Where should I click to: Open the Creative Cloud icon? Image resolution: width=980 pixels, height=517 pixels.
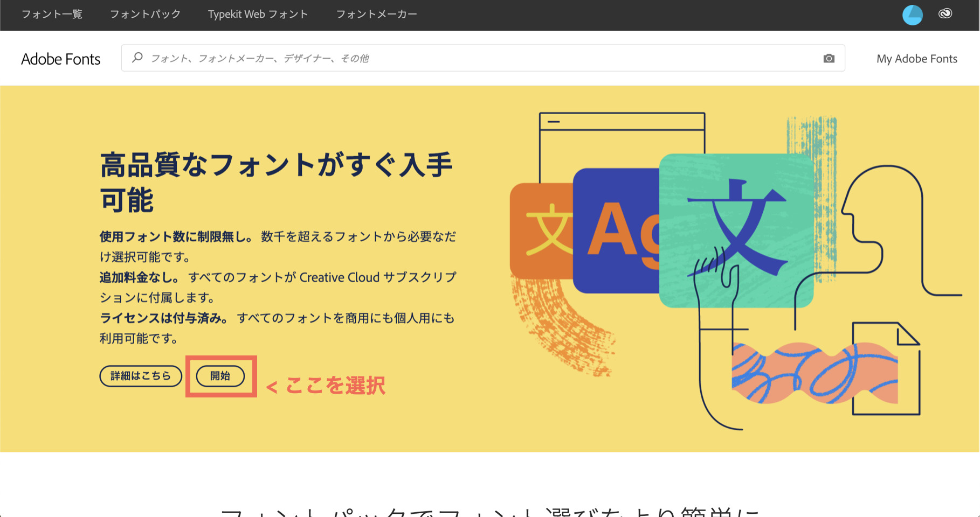[x=945, y=14]
